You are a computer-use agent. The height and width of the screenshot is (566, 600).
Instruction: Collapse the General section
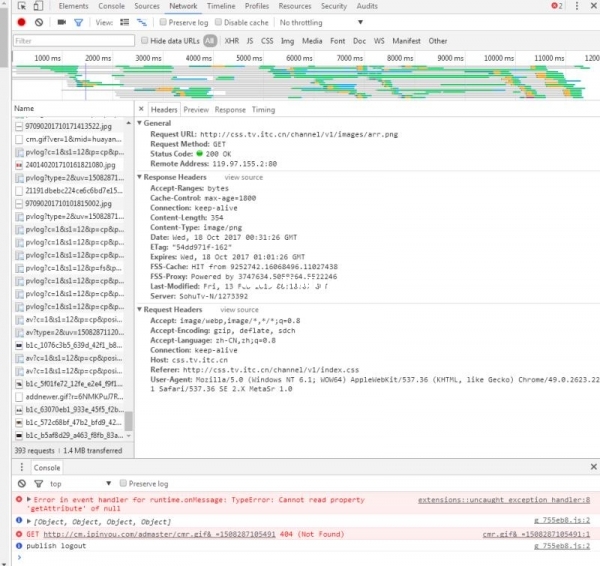coord(140,123)
